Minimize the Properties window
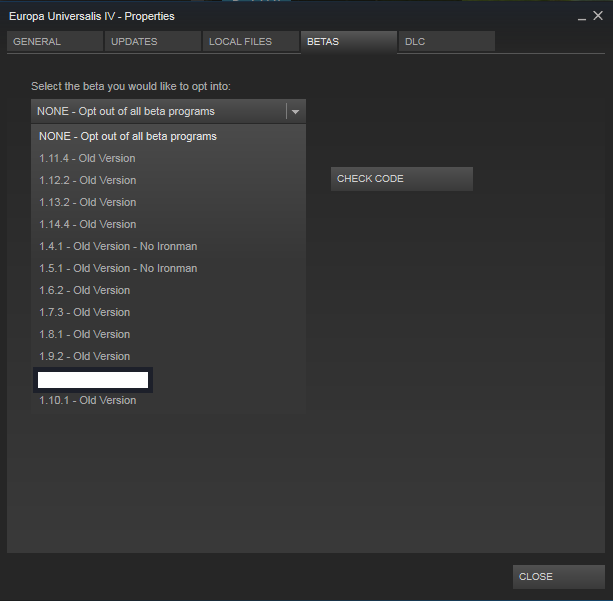613x601 pixels. [x=582, y=17]
